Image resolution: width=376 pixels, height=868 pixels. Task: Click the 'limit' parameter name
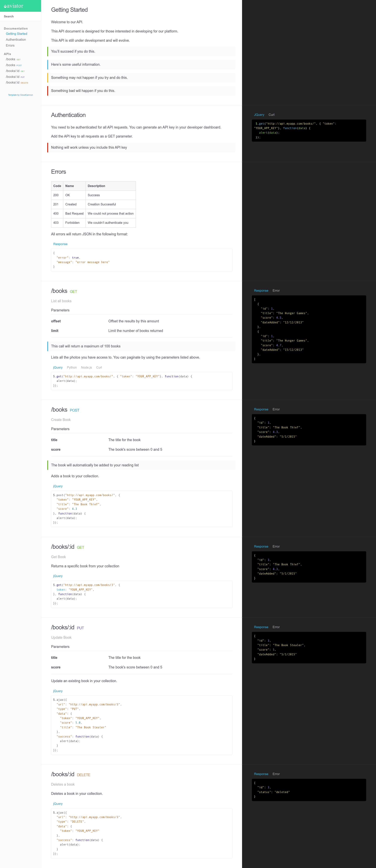click(55, 331)
